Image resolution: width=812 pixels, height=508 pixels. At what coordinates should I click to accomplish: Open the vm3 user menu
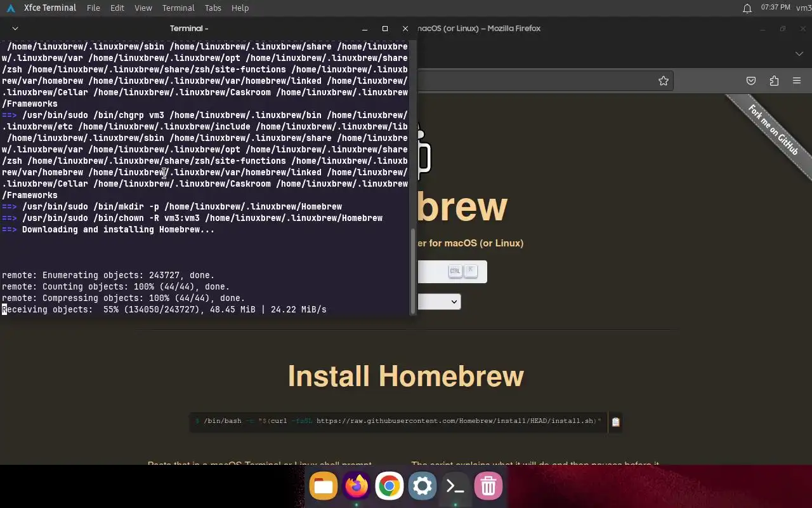(804, 8)
